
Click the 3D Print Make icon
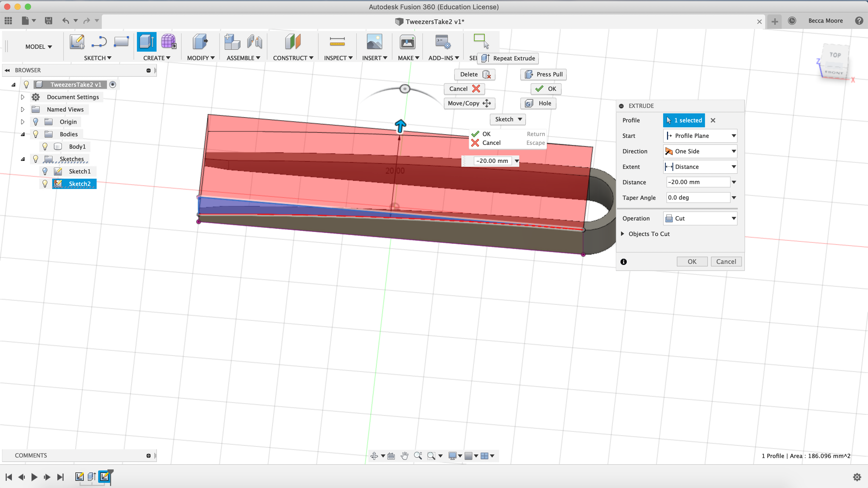coord(407,42)
